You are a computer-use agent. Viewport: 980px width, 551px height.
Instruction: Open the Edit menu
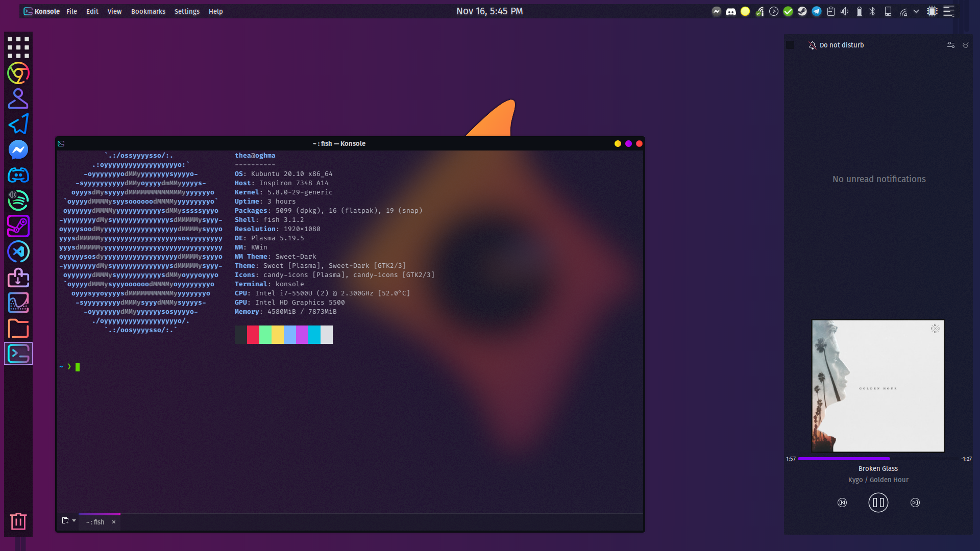pos(92,11)
